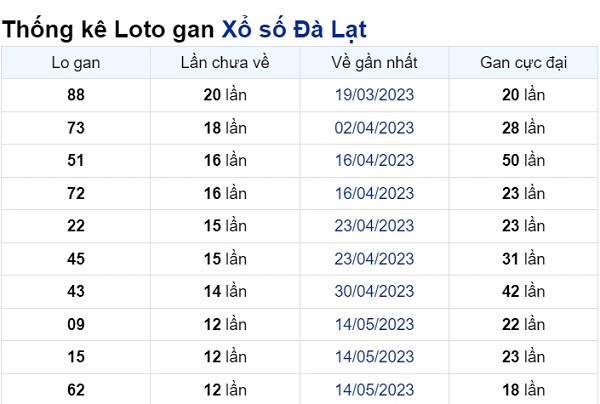Open the 19/03/2023 date link
The image size is (600, 404).
coord(374,95)
